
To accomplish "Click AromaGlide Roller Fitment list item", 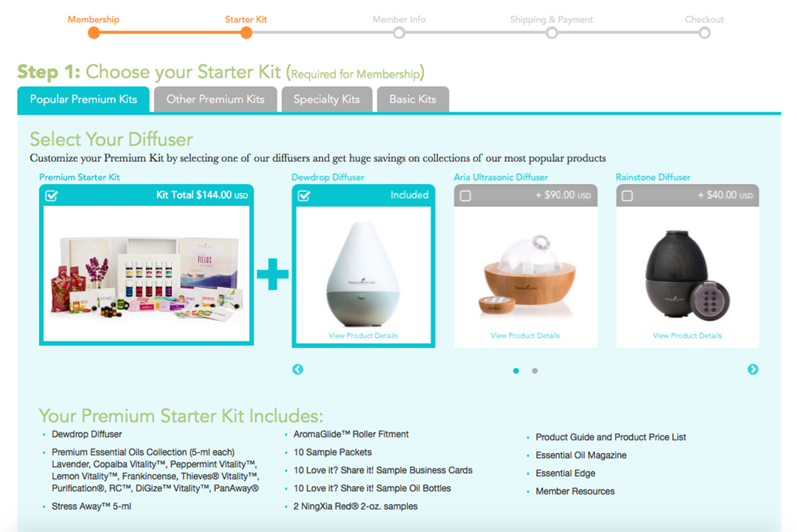I will pos(351,434).
